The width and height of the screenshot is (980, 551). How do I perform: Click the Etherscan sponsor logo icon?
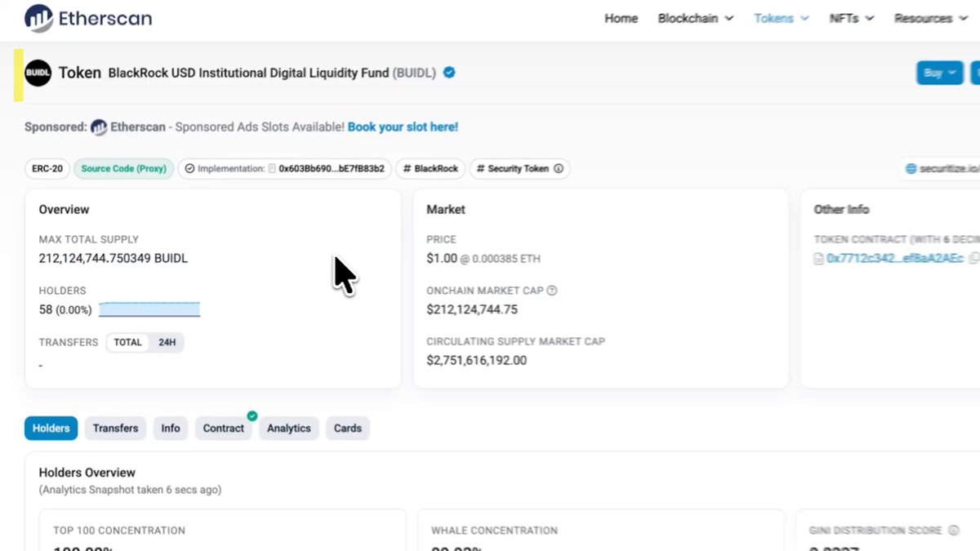[99, 127]
